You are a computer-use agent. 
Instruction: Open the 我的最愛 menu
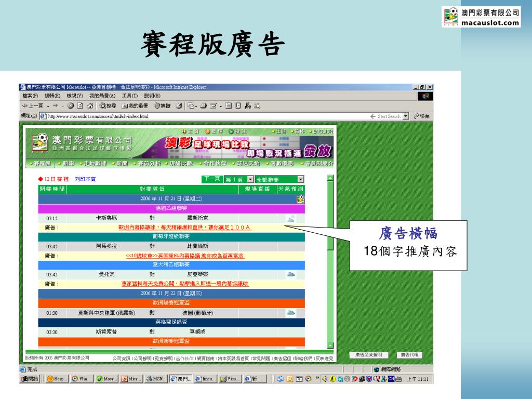(102, 96)
